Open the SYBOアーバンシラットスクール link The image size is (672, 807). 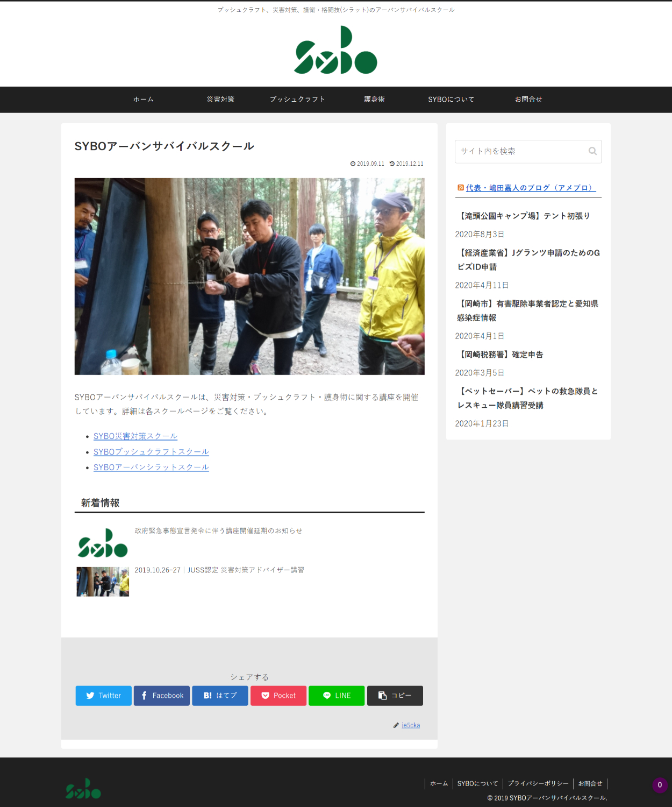click(151, 467)
